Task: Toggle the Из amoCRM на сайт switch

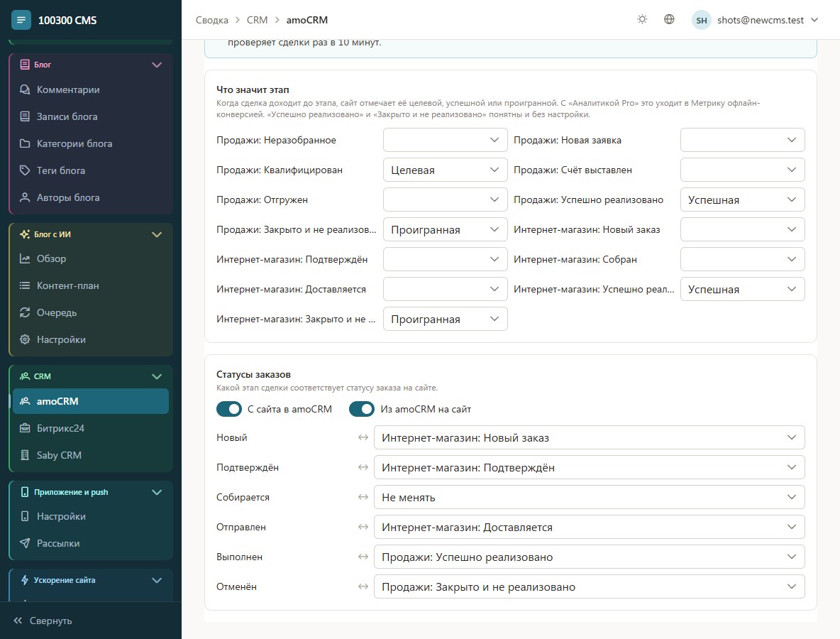Action: [x=362, y=409]
